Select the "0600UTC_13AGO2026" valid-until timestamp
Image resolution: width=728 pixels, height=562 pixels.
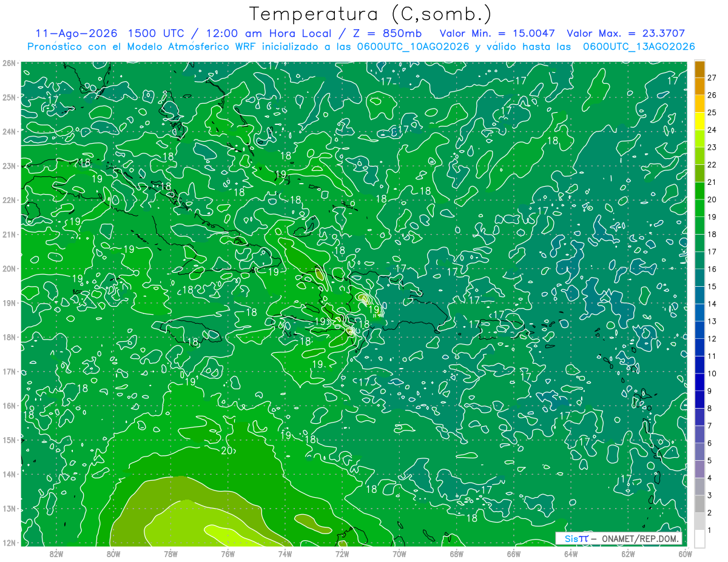639,47
